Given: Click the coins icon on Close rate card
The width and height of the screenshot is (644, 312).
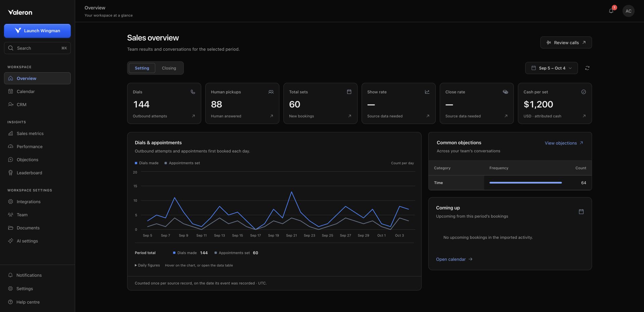Looking at the screenshot, I should pos(505,92).
